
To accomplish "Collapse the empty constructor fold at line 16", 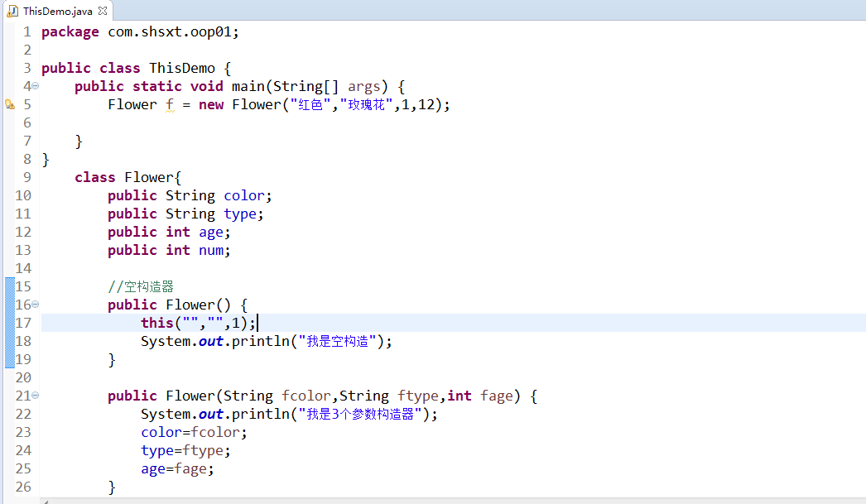I will coord(36,305).
